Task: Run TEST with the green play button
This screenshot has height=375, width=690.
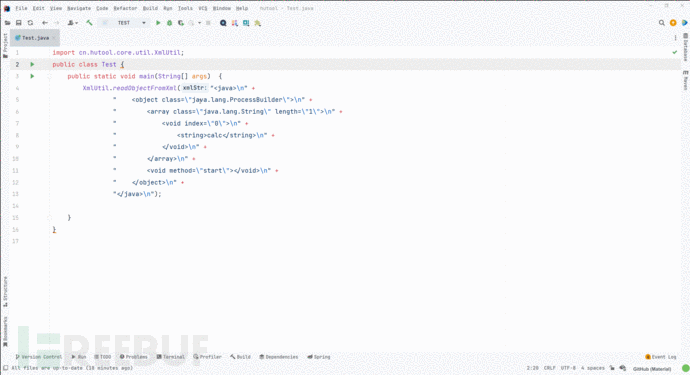Action: pyautogui.click(x=158, y=23)
